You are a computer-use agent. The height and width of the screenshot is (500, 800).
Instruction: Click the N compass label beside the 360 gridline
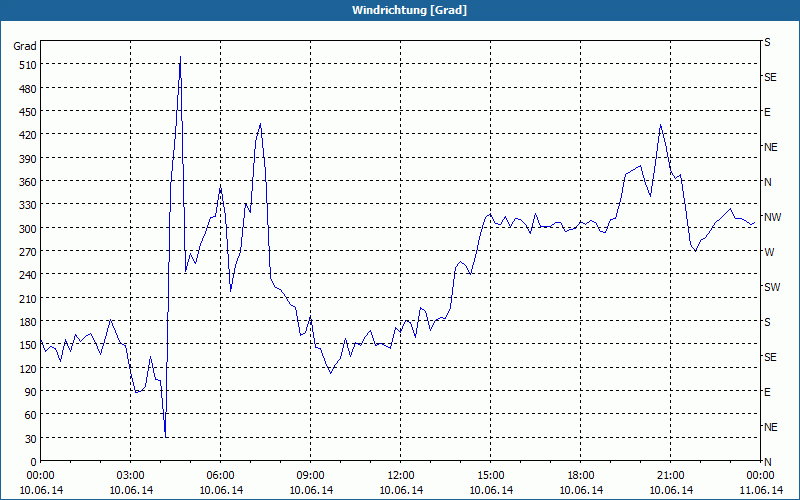[768, 182]
